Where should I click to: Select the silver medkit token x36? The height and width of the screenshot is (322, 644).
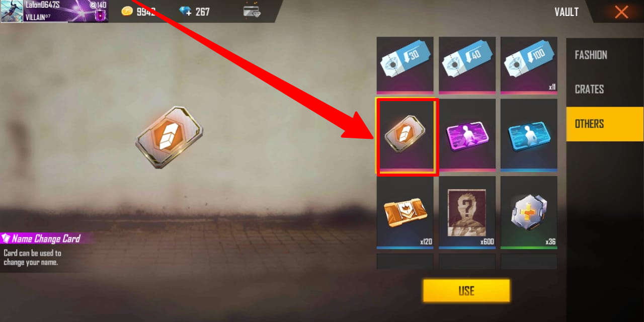click(x=529, y=212)
